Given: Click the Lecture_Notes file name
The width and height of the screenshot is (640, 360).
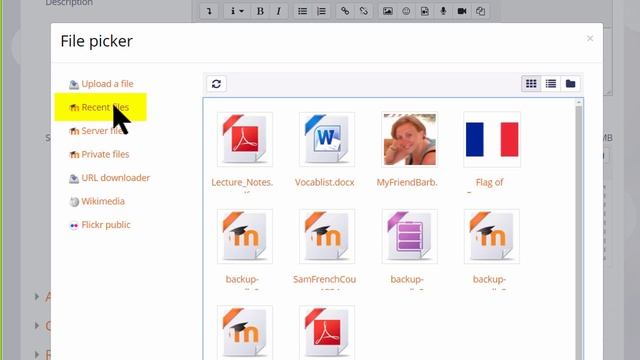Looking at the screenshot, I should [x=242, y=182].
